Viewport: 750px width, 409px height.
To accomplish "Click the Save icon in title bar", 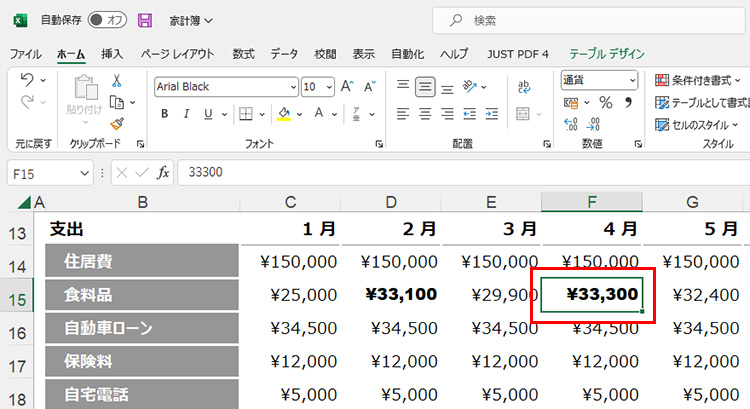I will [145, 20].
